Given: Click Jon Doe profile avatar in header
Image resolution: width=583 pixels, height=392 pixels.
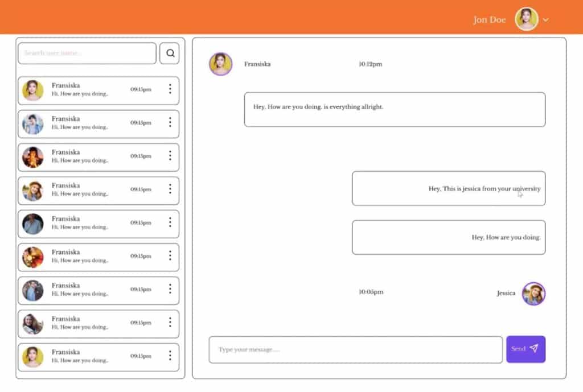Looking at the screenshot, I should 526,19.
